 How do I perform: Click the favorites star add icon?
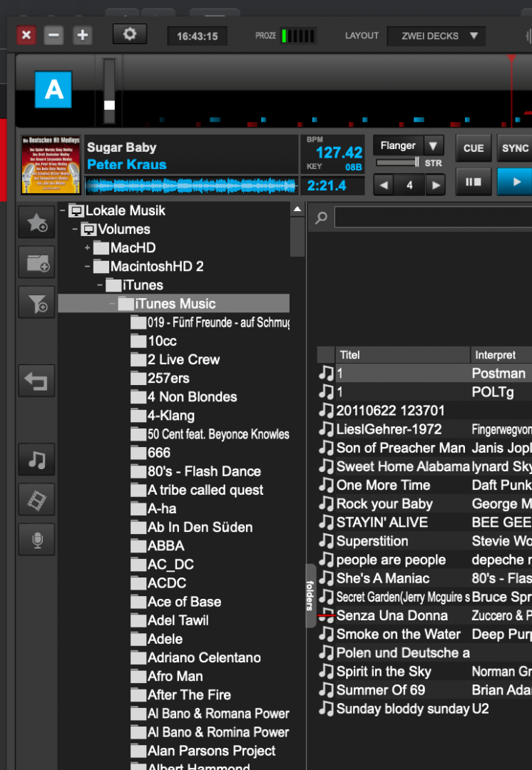37,222
